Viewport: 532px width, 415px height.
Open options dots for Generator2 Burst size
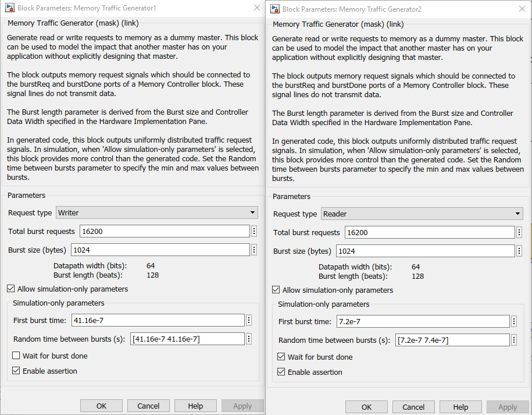coord(519,251)
